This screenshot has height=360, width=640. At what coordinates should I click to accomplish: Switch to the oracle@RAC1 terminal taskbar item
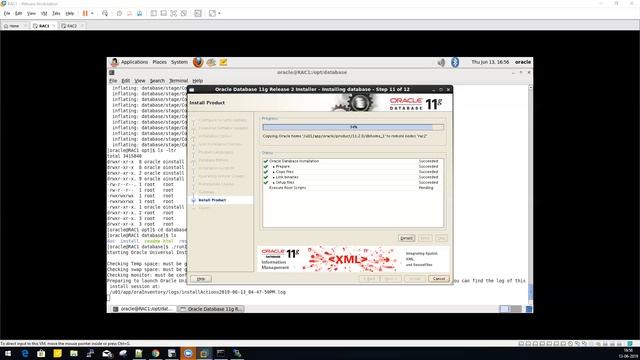[x=144, y=309]
